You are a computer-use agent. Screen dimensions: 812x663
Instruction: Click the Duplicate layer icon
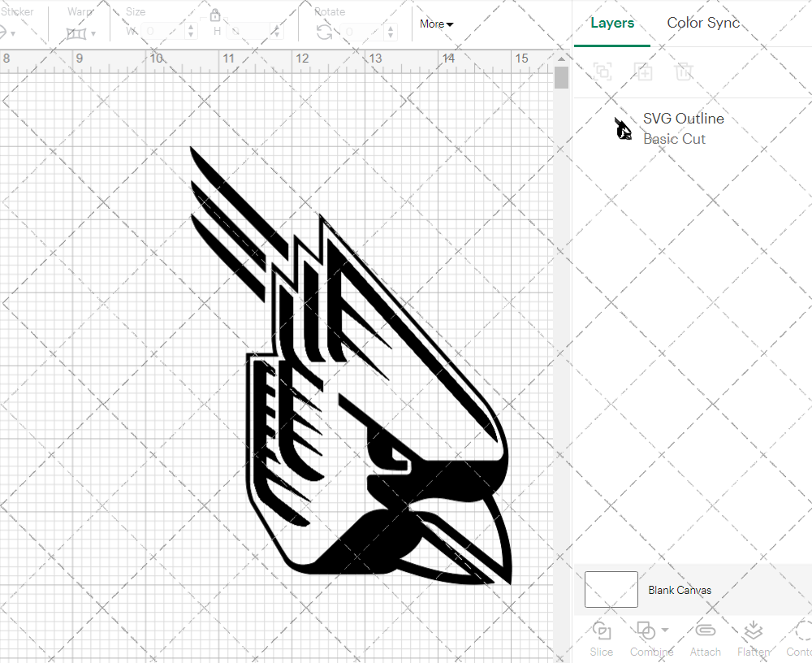pos(644,71)
